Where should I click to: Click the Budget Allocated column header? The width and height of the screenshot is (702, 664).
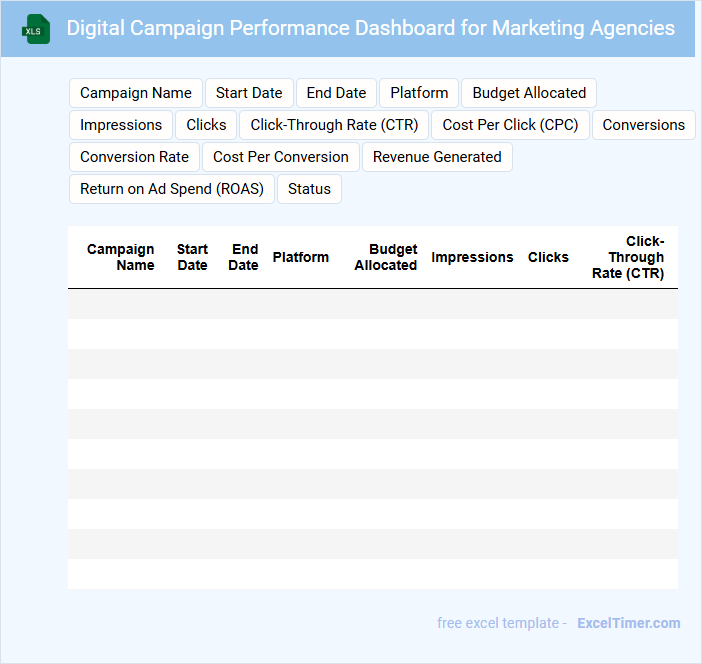coord(386,257)
